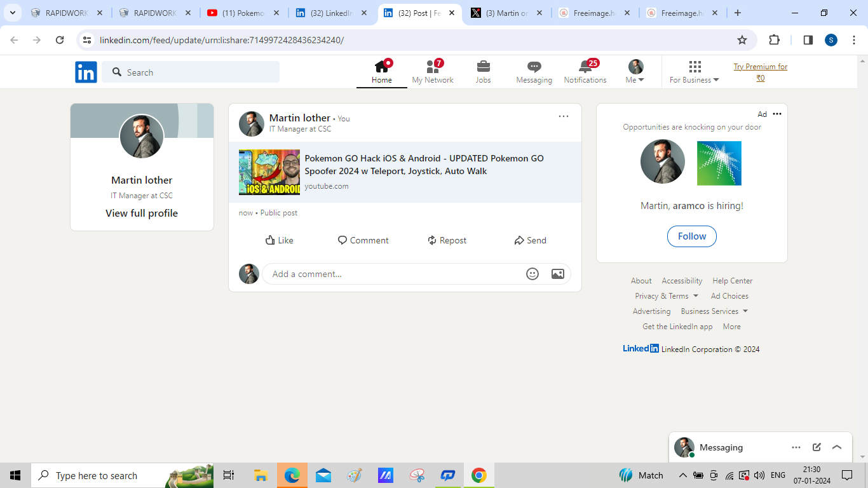The width and height of the screenshot is (868, 488).
Task: Switch to the (32) LinkedIn tab
Action: click(331, 13)
